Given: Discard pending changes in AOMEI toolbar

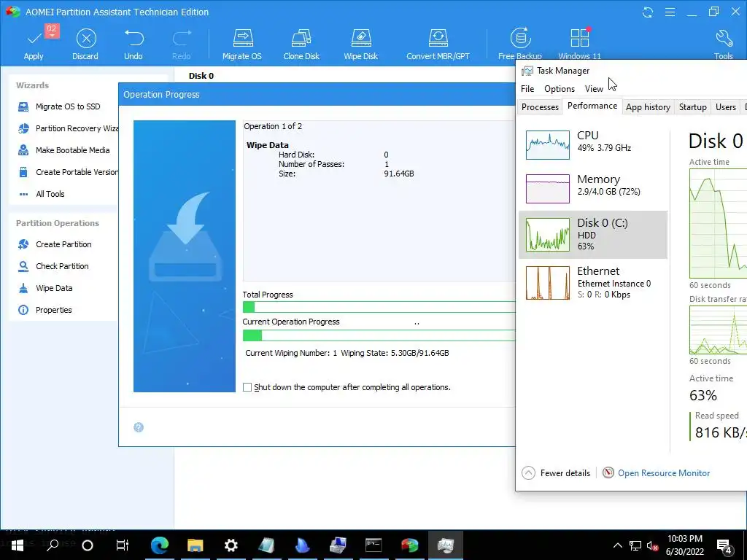Looking at the screenshot, I should tap(85, 44).
